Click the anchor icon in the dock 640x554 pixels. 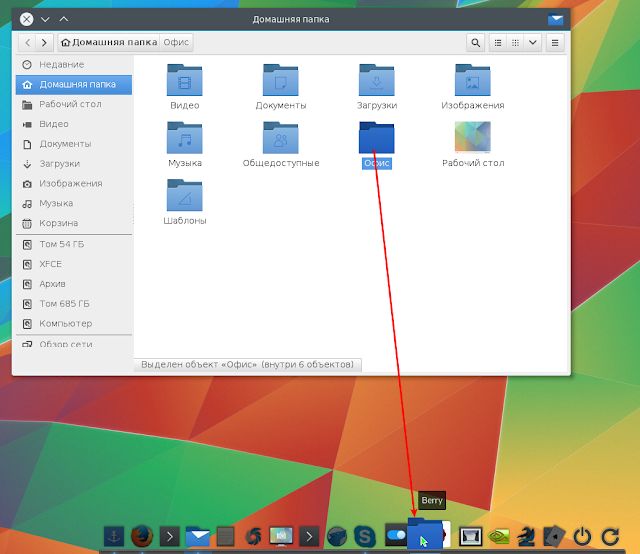click(x=114, y=536)
